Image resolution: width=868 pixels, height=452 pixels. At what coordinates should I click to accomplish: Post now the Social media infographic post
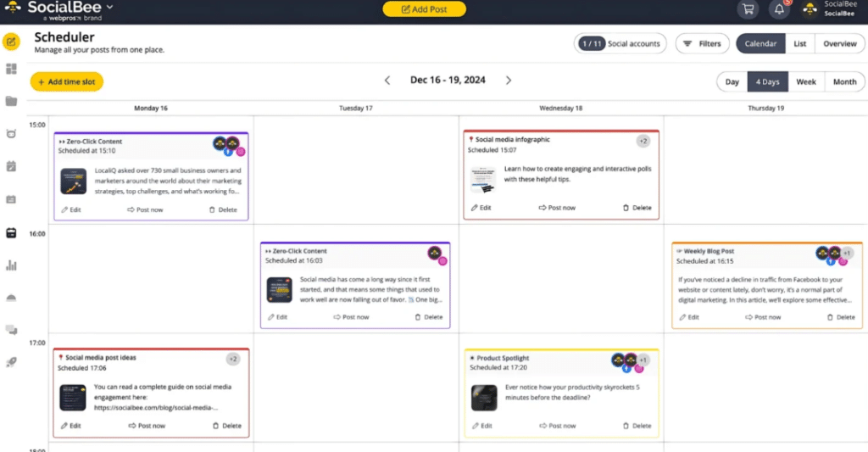pyautogui.click(x=557, y=208)
